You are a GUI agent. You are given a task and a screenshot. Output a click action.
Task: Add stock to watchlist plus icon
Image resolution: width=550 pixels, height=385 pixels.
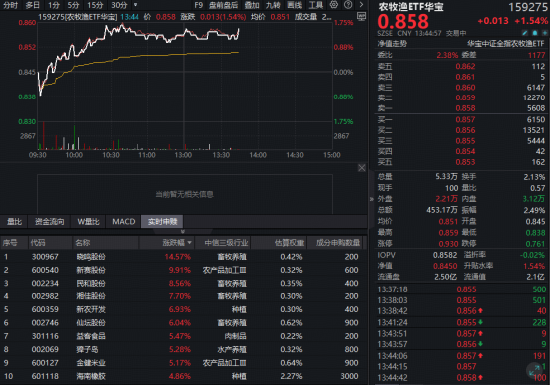pyautogui.click(x=544, y=33)
